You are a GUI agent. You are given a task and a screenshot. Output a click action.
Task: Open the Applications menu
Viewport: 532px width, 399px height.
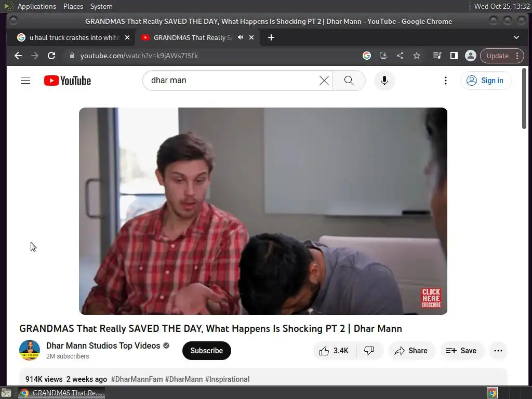37,6
